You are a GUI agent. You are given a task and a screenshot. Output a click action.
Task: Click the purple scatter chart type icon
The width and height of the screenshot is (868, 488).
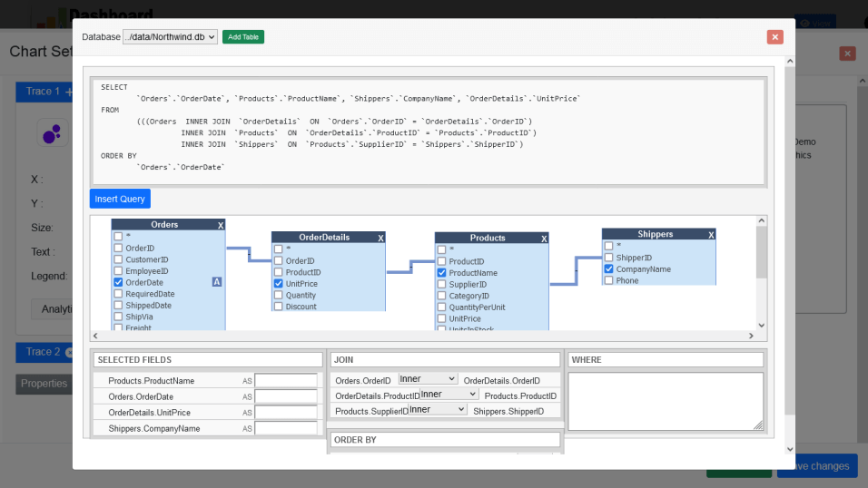(52, 133)
